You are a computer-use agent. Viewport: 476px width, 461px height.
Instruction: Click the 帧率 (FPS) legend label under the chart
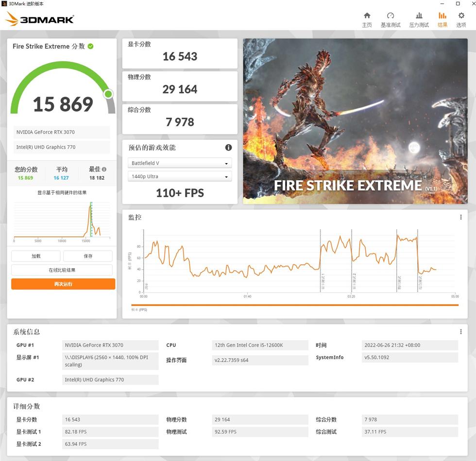[139, 310]
